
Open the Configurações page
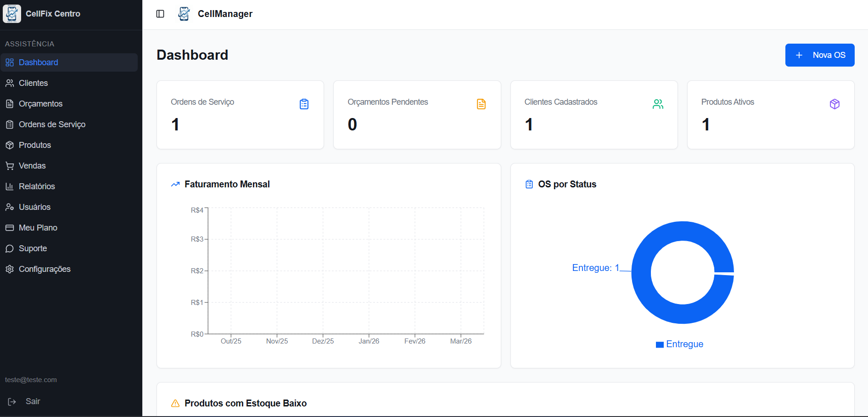coord(69,269)
